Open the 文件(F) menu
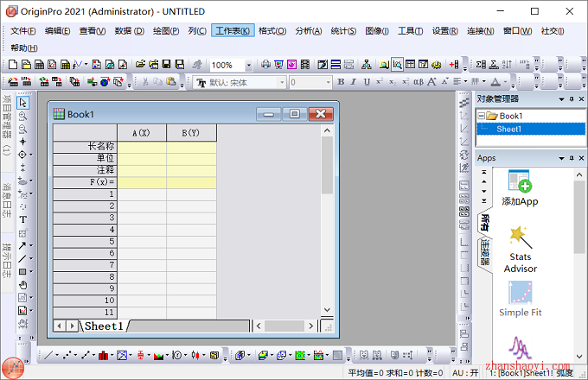Viewport: 588px width, 380px height. pos(22,31)
